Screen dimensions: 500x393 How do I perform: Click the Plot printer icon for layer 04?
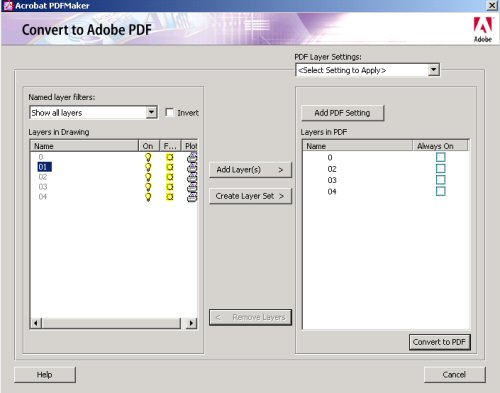pyautogui.click(x=192, y=197)
